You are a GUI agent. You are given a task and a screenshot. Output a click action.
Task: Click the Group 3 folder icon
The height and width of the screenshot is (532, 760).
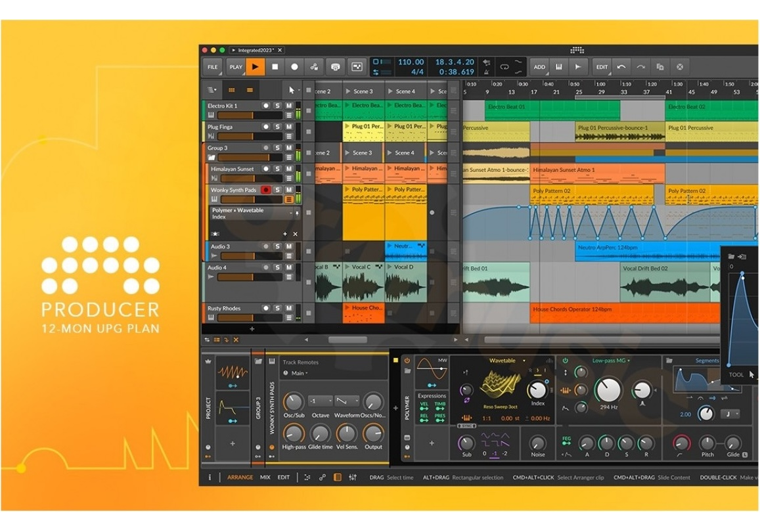[212, 158]
